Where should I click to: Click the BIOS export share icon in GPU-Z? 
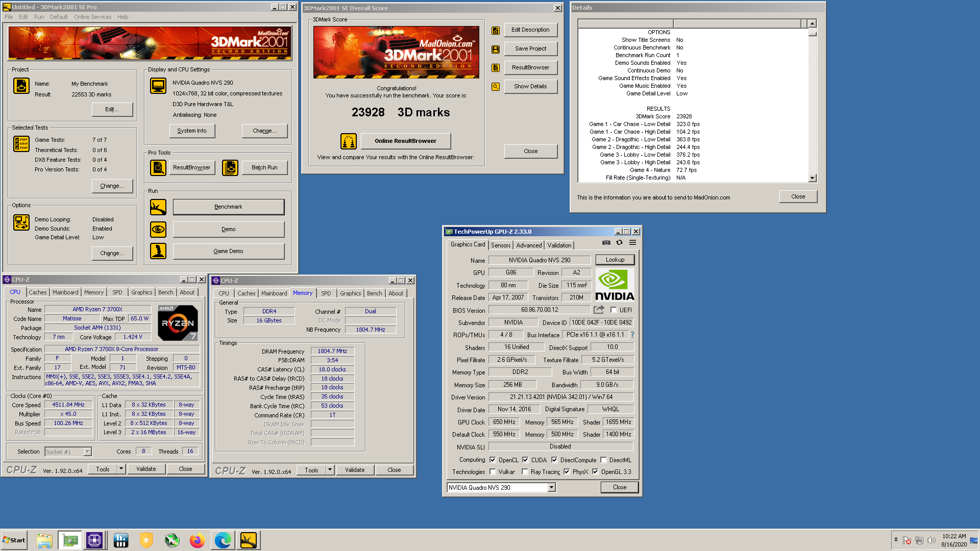point(599,310)
